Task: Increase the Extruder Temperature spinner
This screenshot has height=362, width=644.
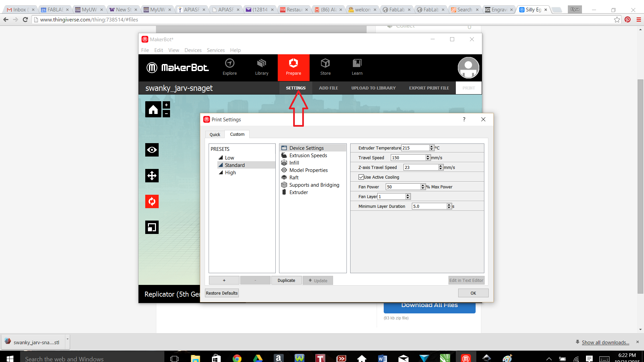Action: [431, 146]
